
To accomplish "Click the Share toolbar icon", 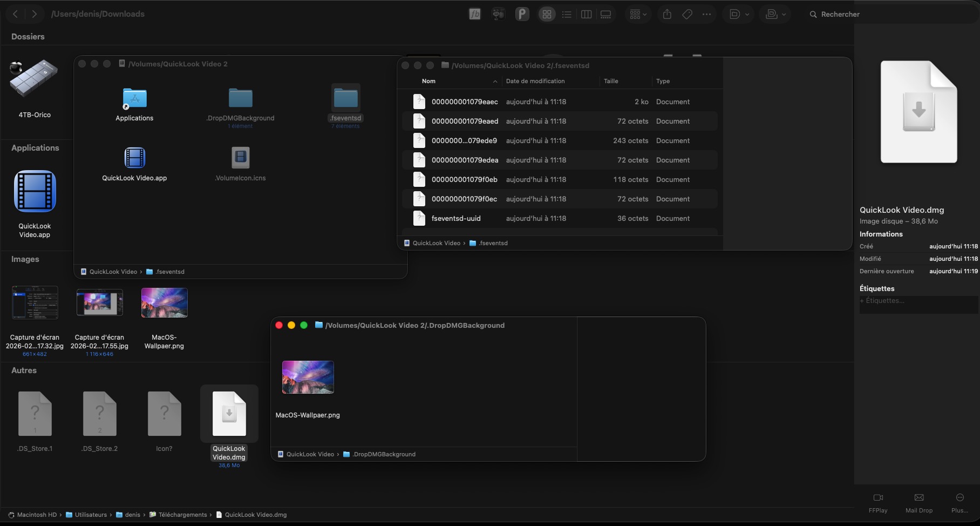I will [667, 15].
